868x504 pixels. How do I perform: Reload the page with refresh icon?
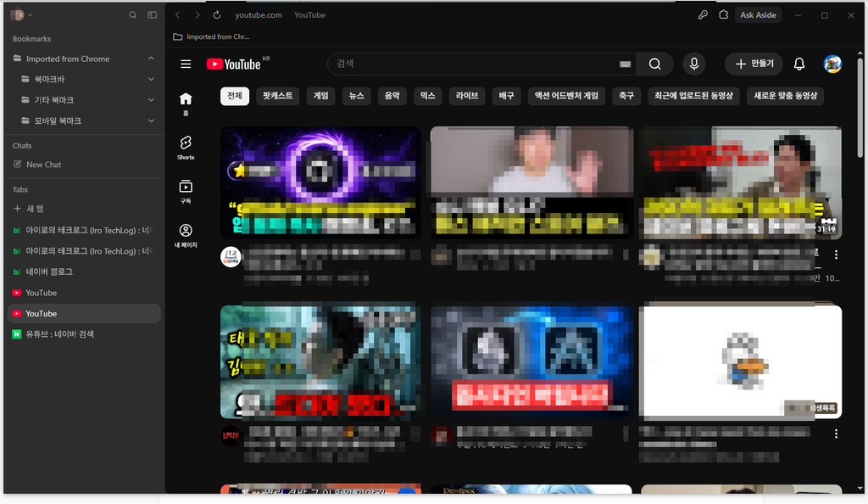[x=217, y=15]
